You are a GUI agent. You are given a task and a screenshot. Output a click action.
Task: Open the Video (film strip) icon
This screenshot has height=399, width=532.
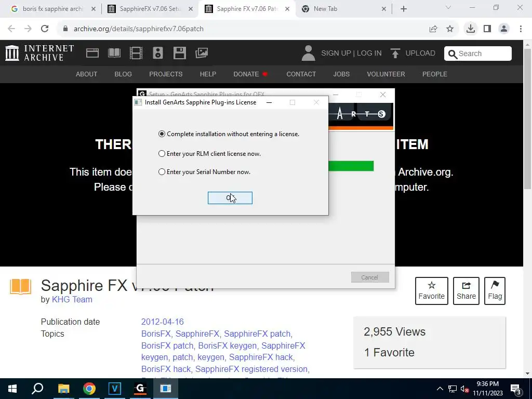(x=136, y=53)
